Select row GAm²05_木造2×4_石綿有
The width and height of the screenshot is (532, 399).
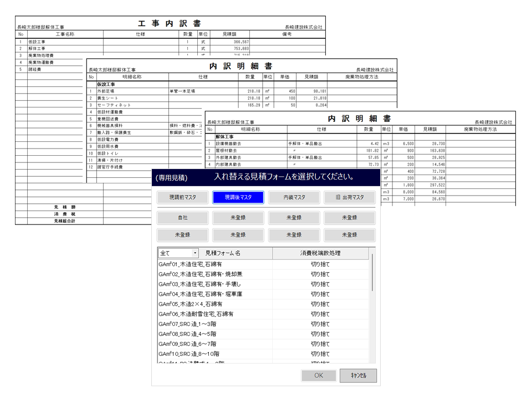[263, 304]
